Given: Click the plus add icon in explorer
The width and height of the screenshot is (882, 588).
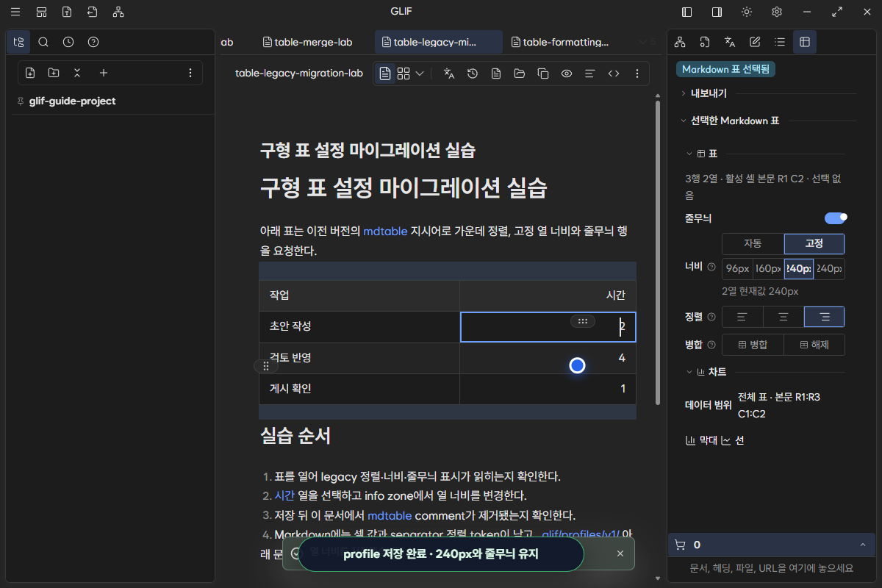Looking at the screenshot, I should [x=104, y=73].
